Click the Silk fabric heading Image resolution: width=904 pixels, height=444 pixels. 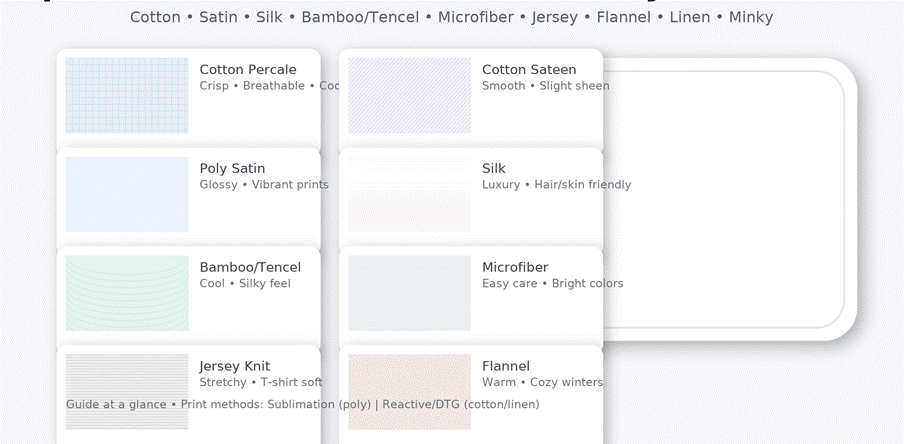point(494,168)
